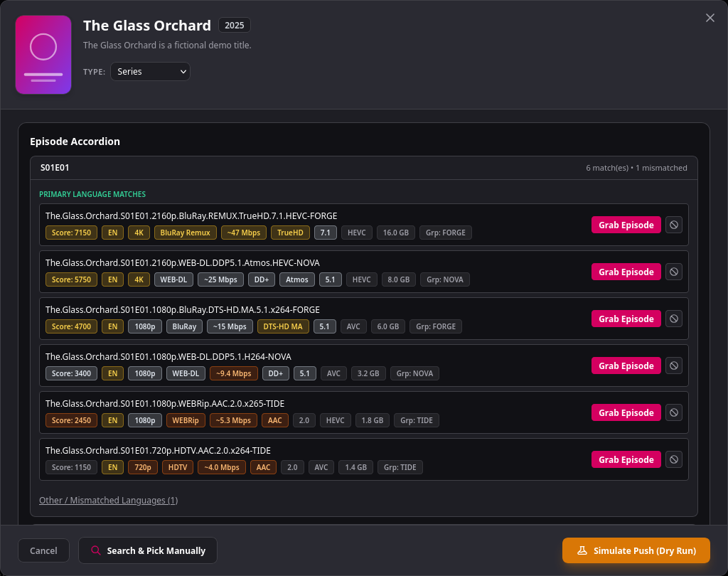728x576 pixels.
Task: Click the 8.0 GB size tag
Action: pos(398,279)
